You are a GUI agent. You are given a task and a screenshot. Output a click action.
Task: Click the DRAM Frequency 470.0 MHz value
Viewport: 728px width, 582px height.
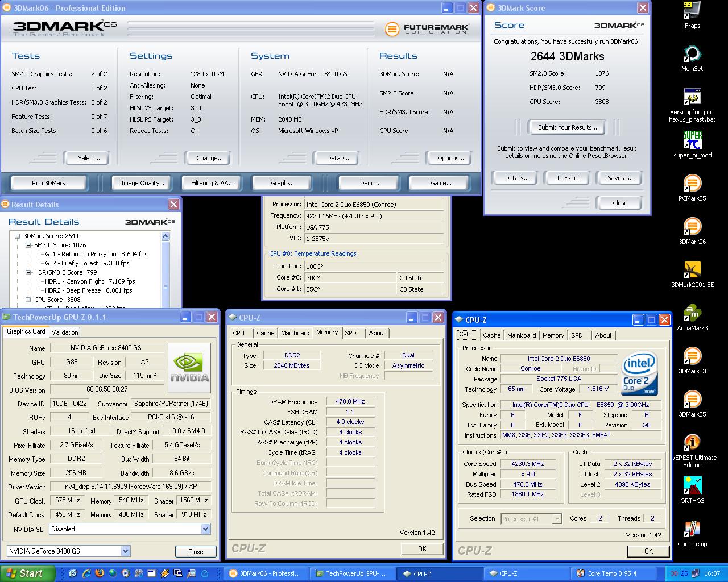click(x=350, y=401)
